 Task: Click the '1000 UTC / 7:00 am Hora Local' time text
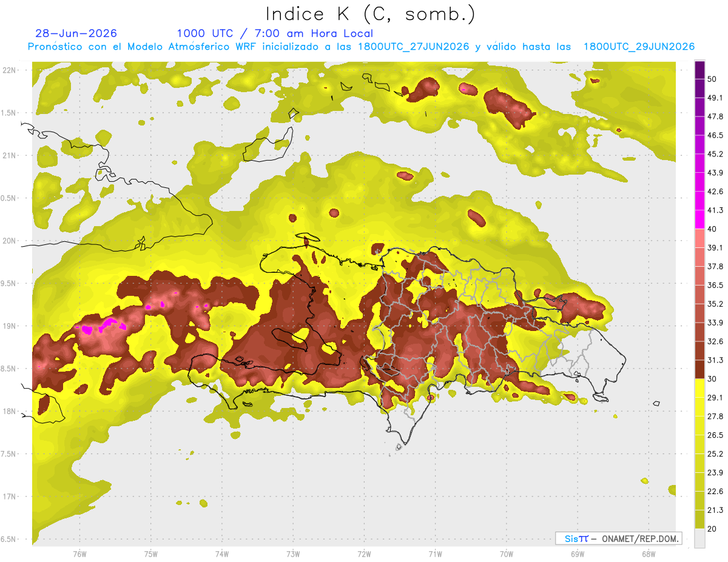coord(275,33)
